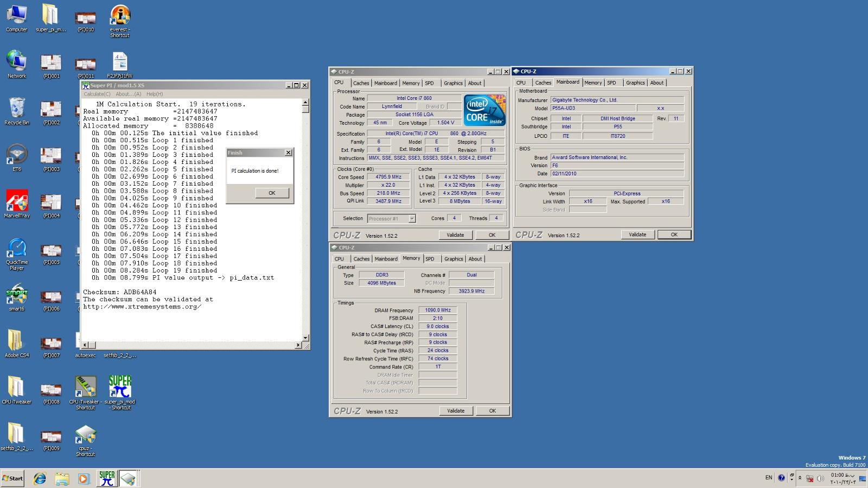Open Windows Media Player on the taskbar
Viewport: 868px width, 488px height.
(84, 478)
